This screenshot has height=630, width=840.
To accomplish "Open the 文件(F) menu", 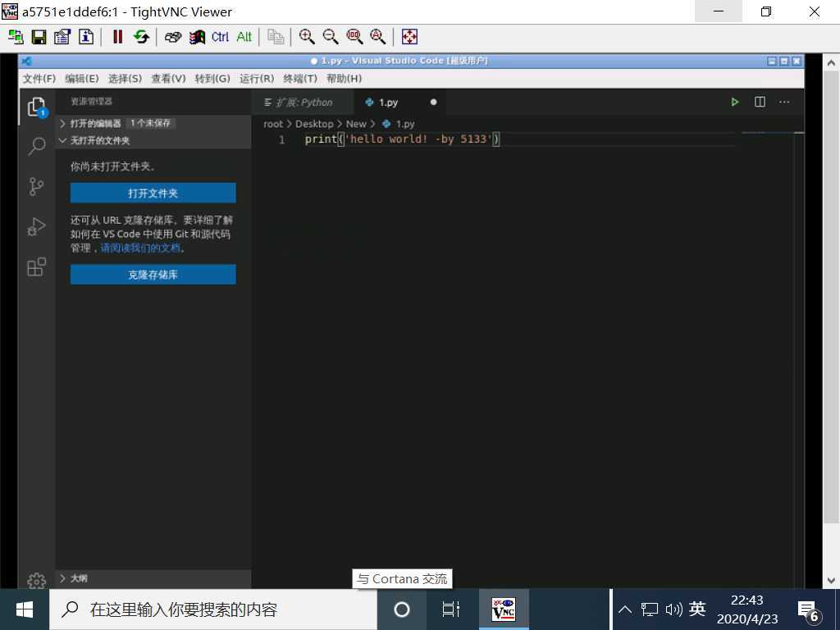I will (39, 79).
